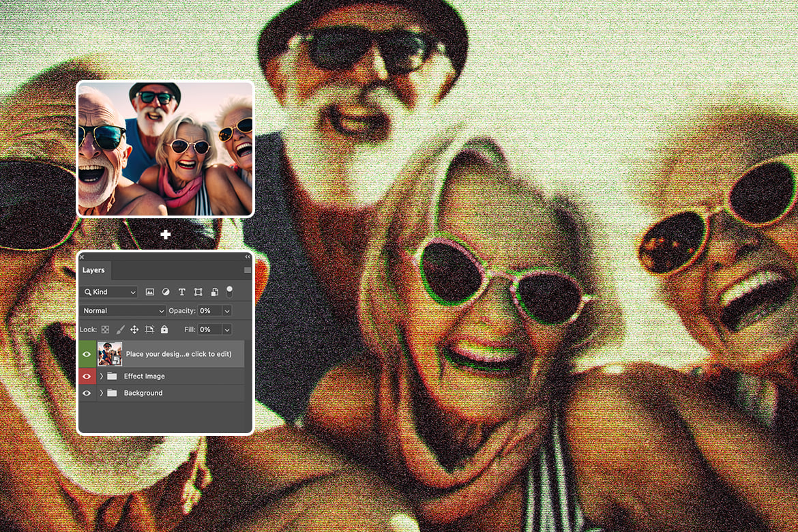798x532 pixels.
Task: Lock all padlock icon
Action: 164,329
